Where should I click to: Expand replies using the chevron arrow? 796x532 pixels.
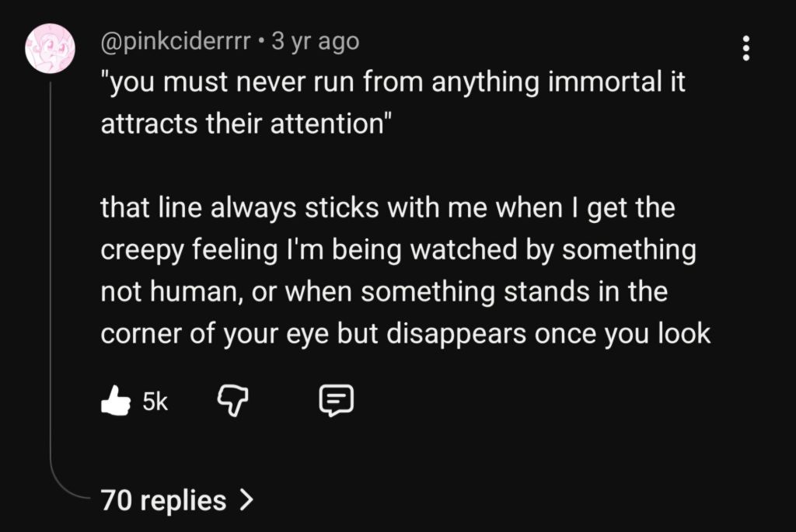(x=246, y=500)
